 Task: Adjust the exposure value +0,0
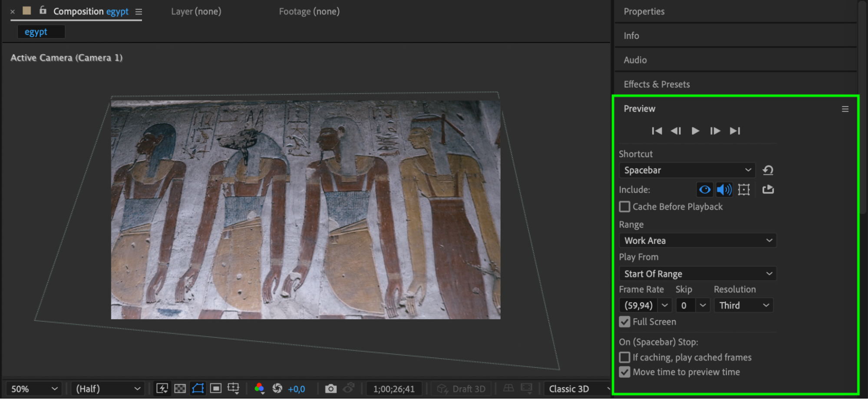pyautogui.click(x=297, y=389)
